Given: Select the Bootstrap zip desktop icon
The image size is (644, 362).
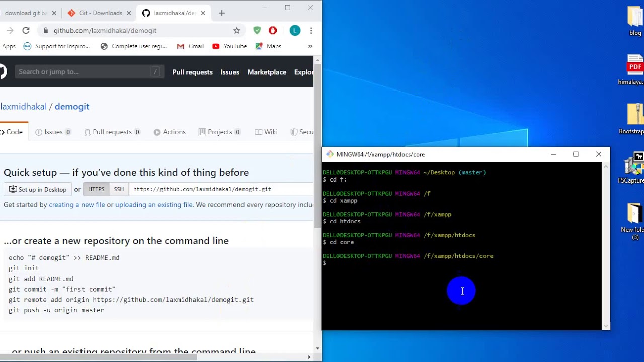Looking at the screenshot, I should (x=632, y=119).
